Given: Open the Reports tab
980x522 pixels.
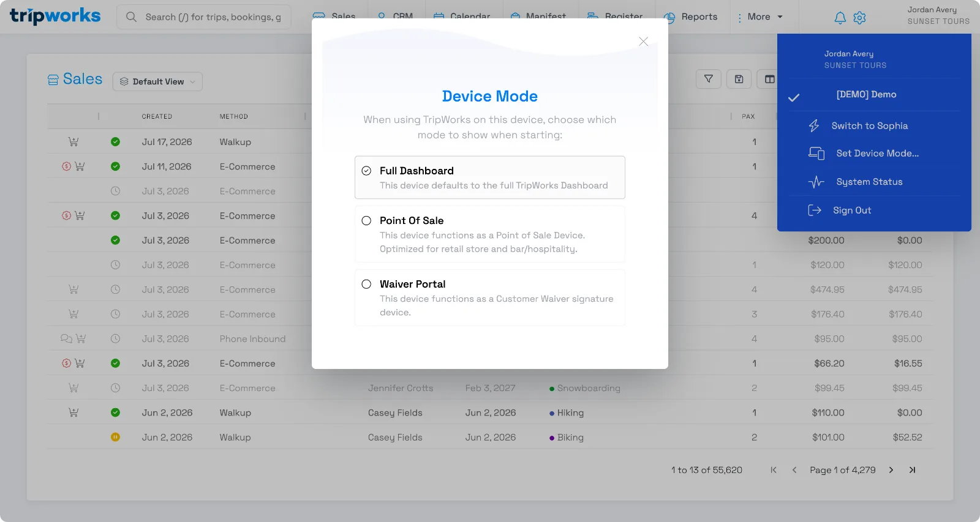Looking at the screenshot, I should tap(690, 17).
